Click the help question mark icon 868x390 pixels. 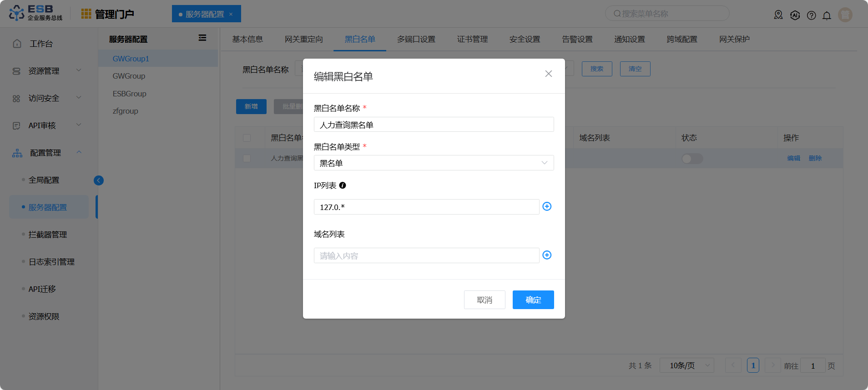[x=811, y=15]
